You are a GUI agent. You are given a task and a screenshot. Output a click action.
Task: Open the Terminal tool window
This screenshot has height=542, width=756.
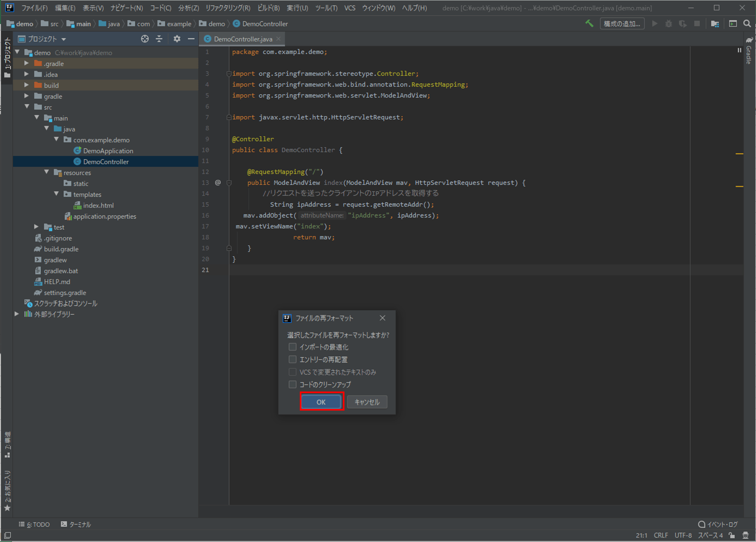(x=76, y=524)
